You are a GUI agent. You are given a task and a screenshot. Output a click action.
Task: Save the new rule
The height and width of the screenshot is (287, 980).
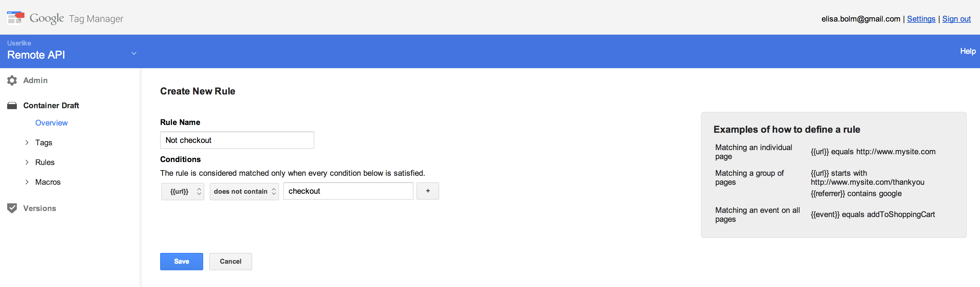click(x=181, y=262)
